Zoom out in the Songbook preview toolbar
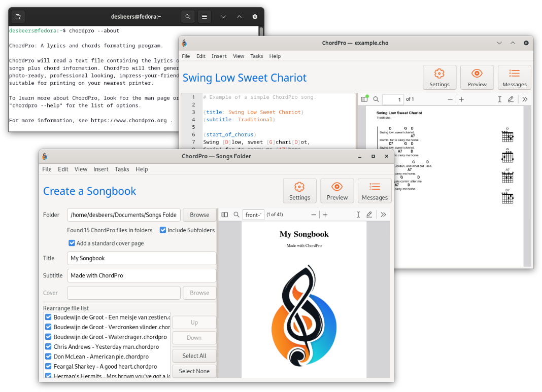The width and height of the screenshot is (542, 392). tap(314, 215)
